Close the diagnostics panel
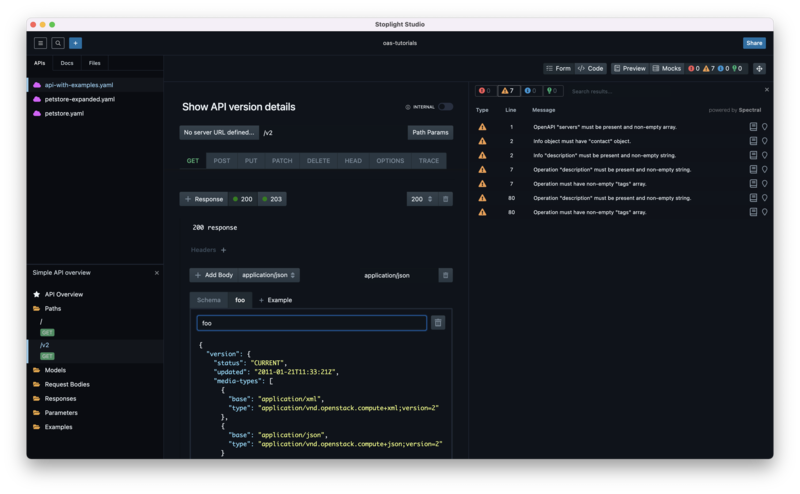Image resolution: width=800 pixels, height=494 pixels. (766, 90)
